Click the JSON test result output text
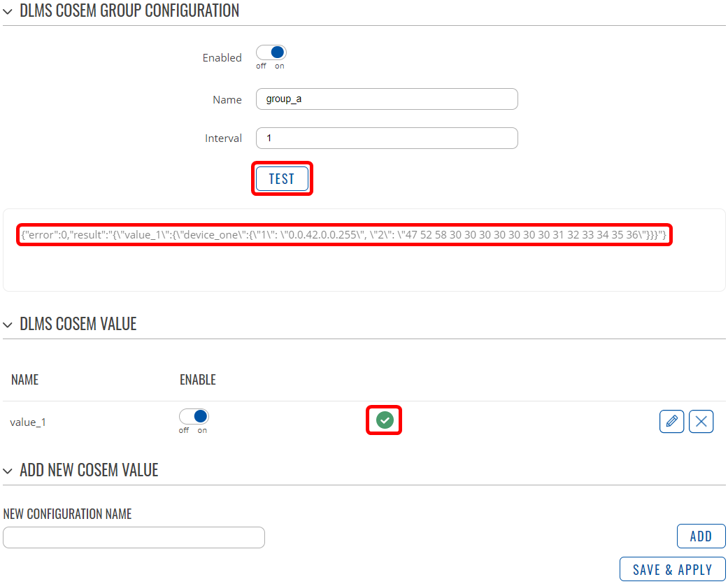 tap(343, 235)
